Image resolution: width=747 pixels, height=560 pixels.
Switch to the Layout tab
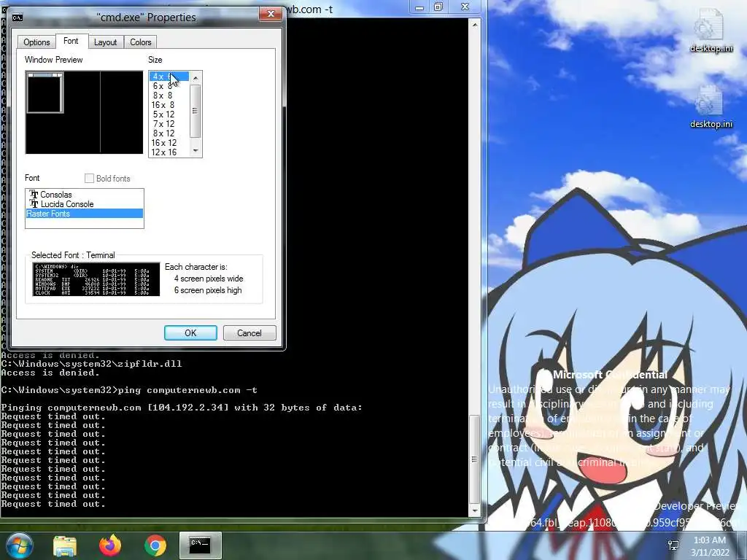[105, 42]
